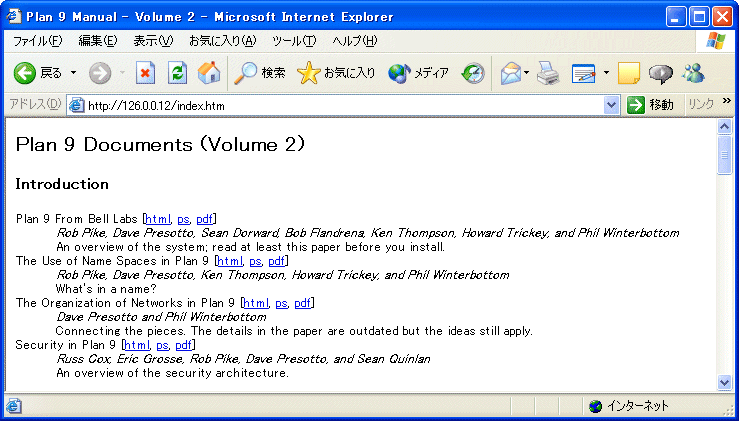Refresh the page with the green arrows icon

[178, 73]
